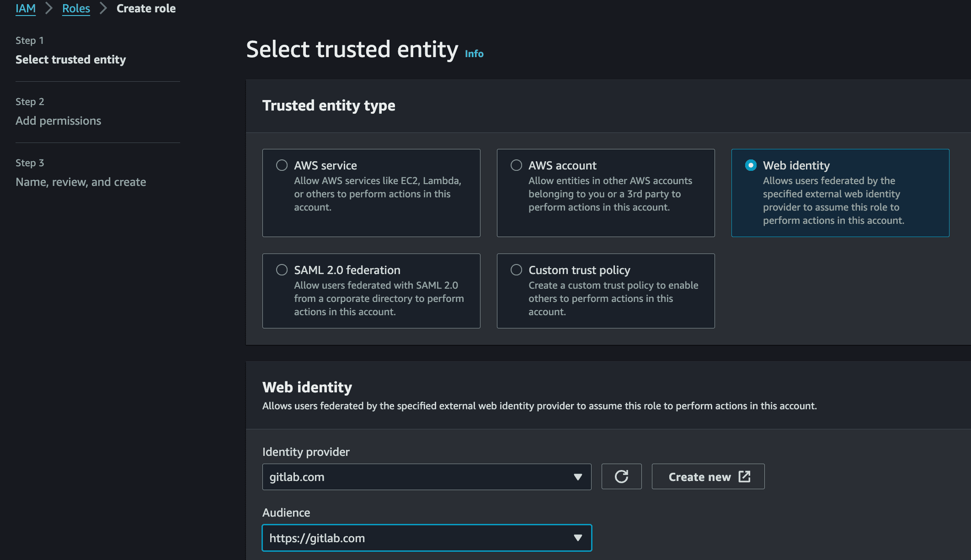This screenshot has height=560, width=971.
Task: Click the AWS account description text
Action: coord(610,194)
